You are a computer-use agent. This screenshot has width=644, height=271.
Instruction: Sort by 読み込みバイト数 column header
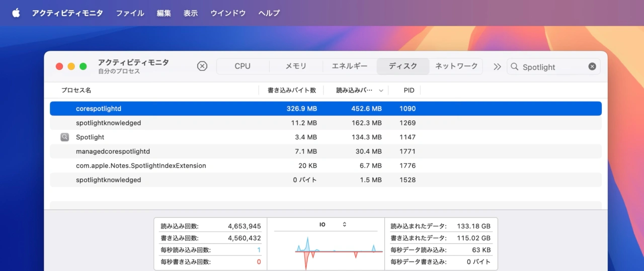point(354,91)
